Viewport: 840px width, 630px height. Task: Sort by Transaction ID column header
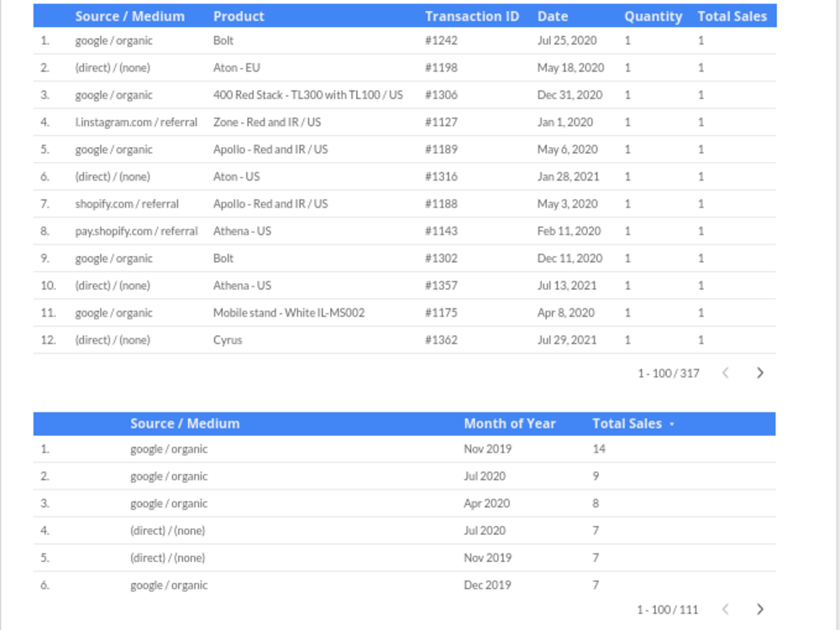[472, 16]
